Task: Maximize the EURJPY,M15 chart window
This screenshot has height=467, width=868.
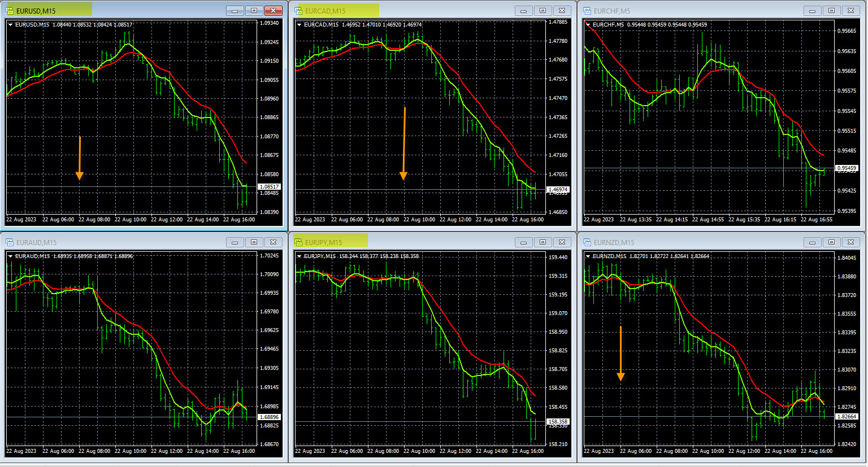Action: coord(542,242)
